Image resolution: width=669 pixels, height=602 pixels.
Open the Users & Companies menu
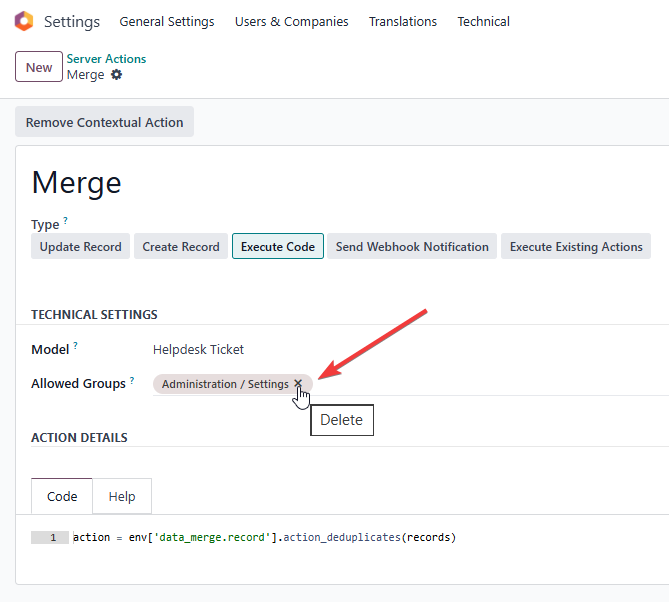(291, 22)
